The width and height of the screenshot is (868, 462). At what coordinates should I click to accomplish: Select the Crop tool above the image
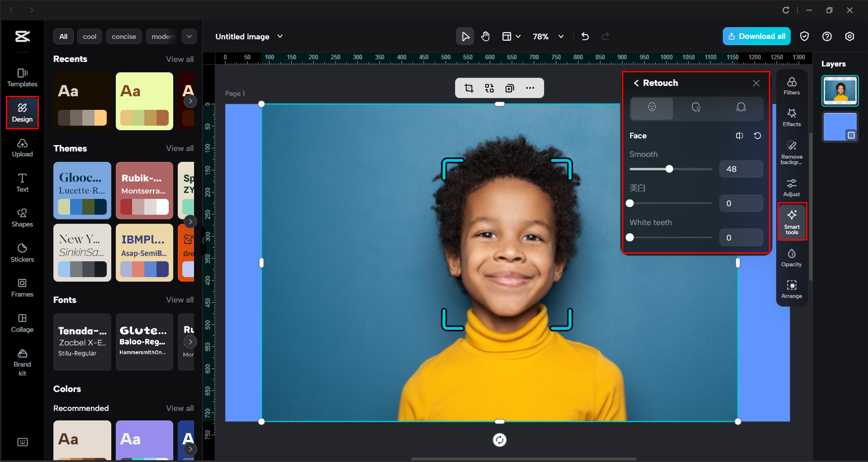point(469,88)
